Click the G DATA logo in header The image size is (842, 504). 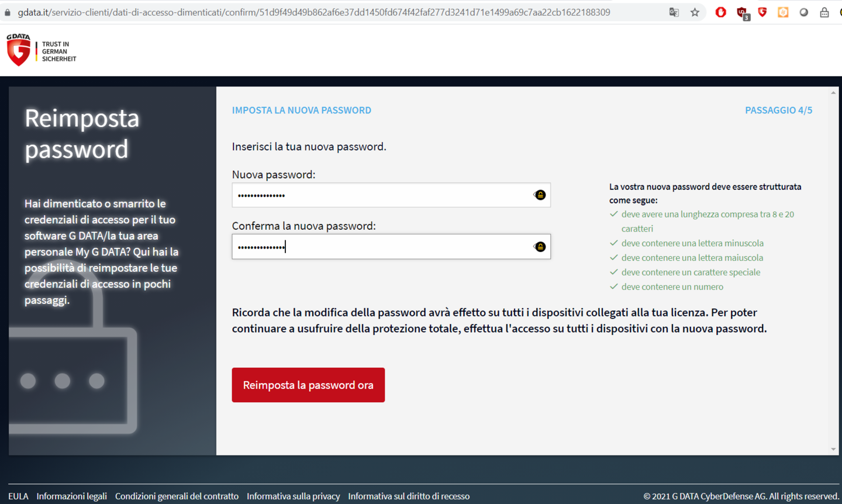point(19,50)
